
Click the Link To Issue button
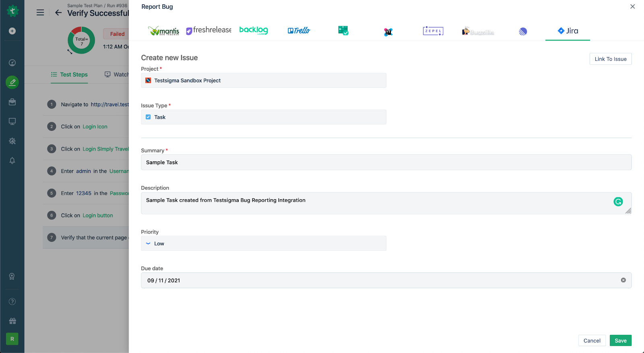pos(611,59)
